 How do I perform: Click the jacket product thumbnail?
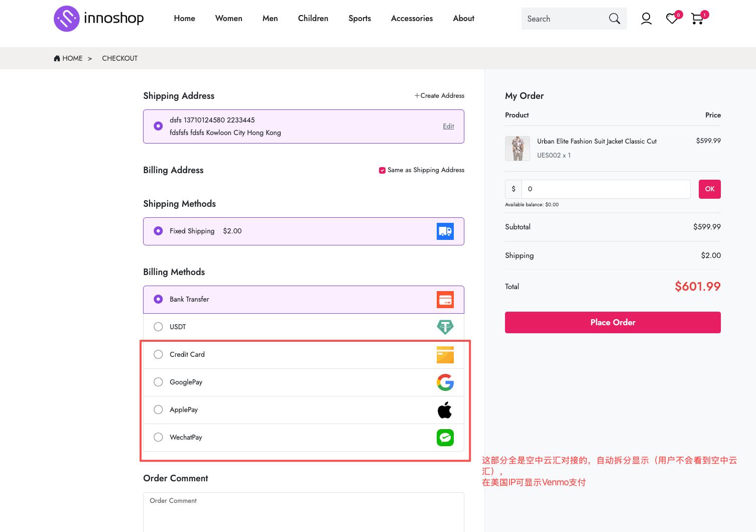point(517,149)
